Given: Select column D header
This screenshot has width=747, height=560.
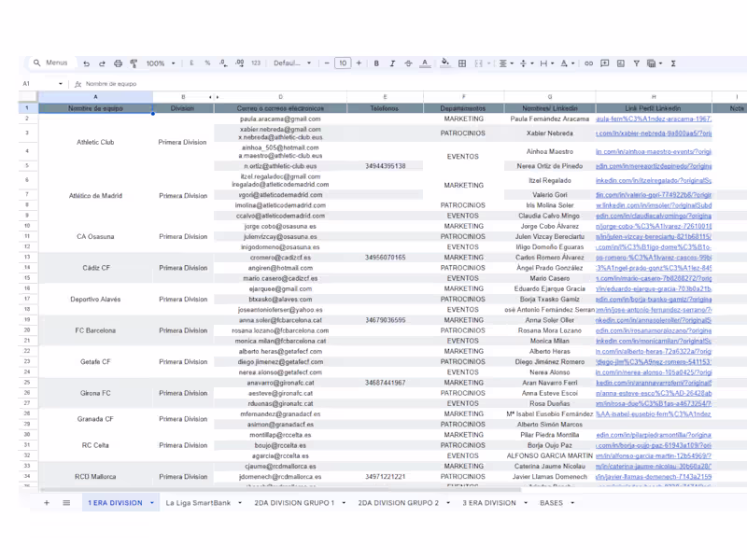Looking at the screenshot, I should click(x=281, y=97).
